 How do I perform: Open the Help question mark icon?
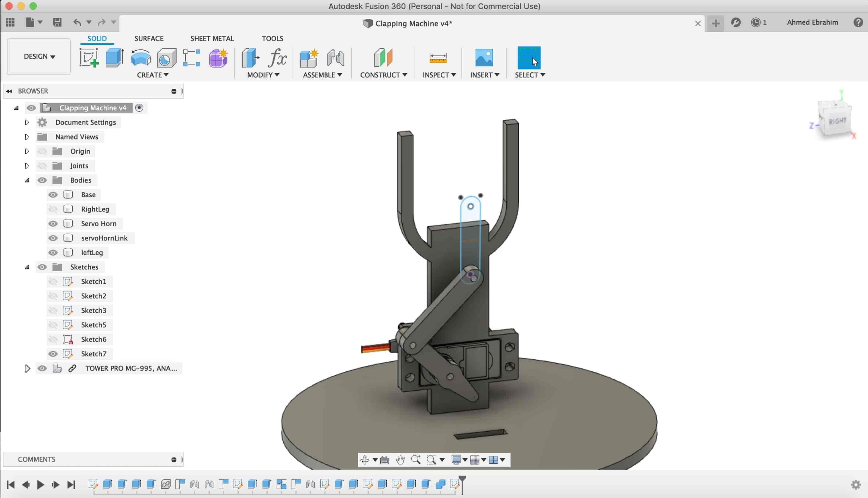pos(858,23)
